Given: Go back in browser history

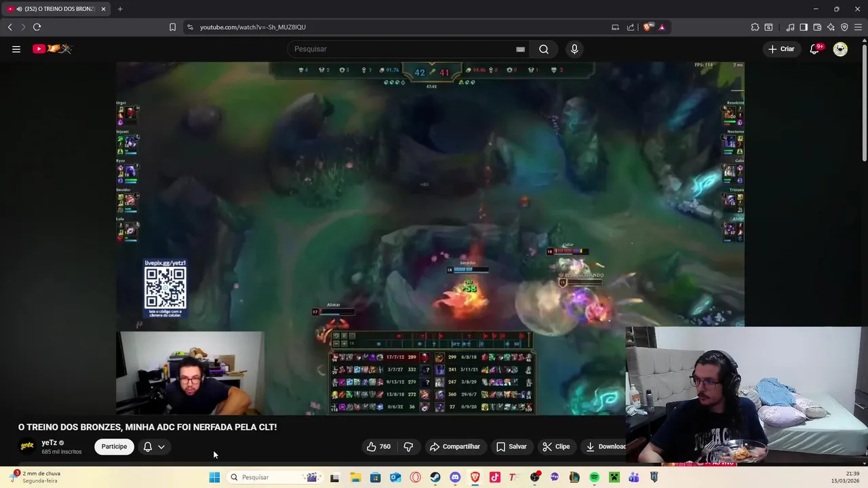Looking at the screenshot, I should click(9, 27).
